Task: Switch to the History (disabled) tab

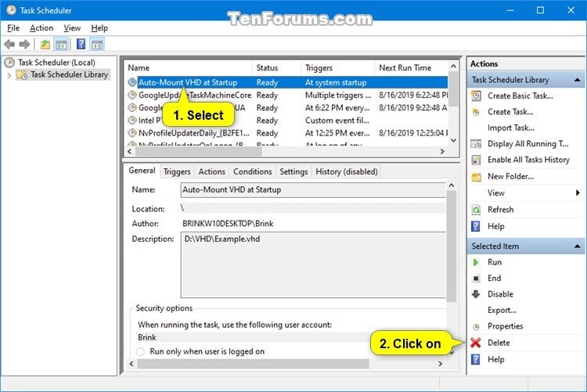Action: coord(346,172)
